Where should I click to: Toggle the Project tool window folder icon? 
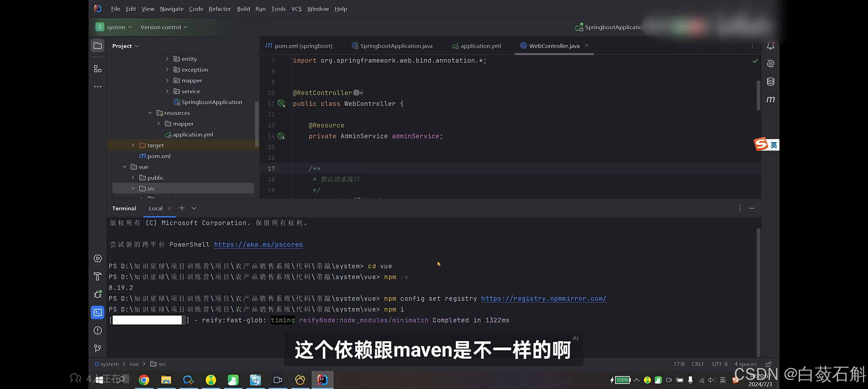coord(98,46)
